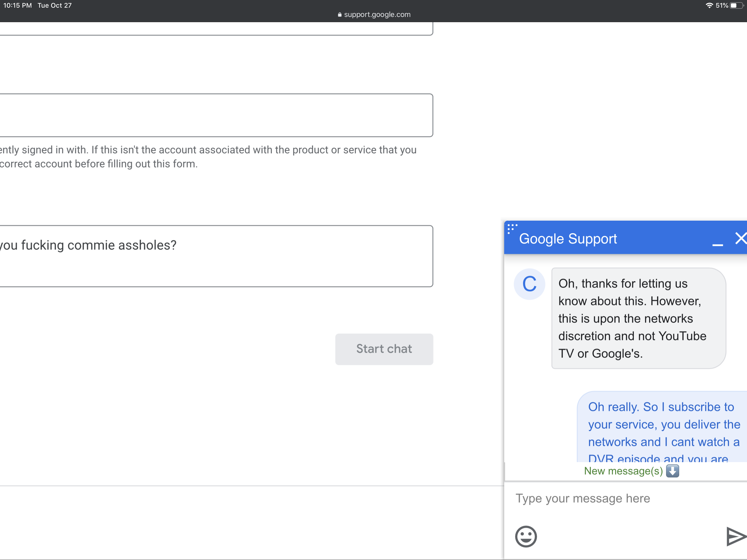Close the Google Support chat widget
The image size is (747, 560).
pos(741,238)
